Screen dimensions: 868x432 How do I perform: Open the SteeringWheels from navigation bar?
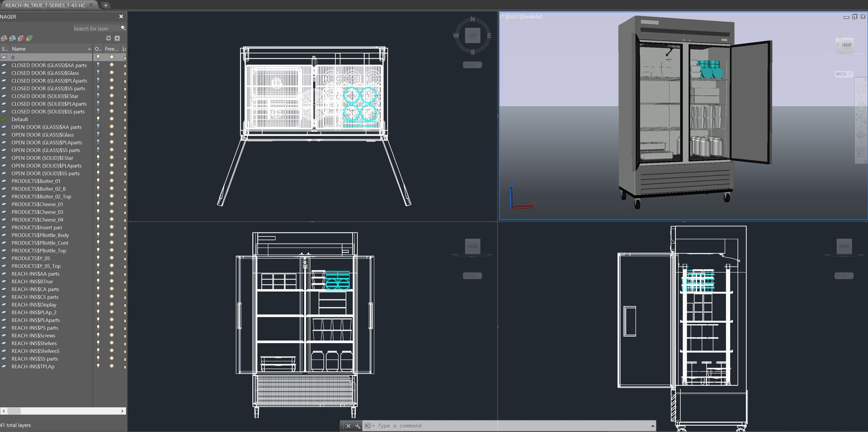(x=861, y=89)
